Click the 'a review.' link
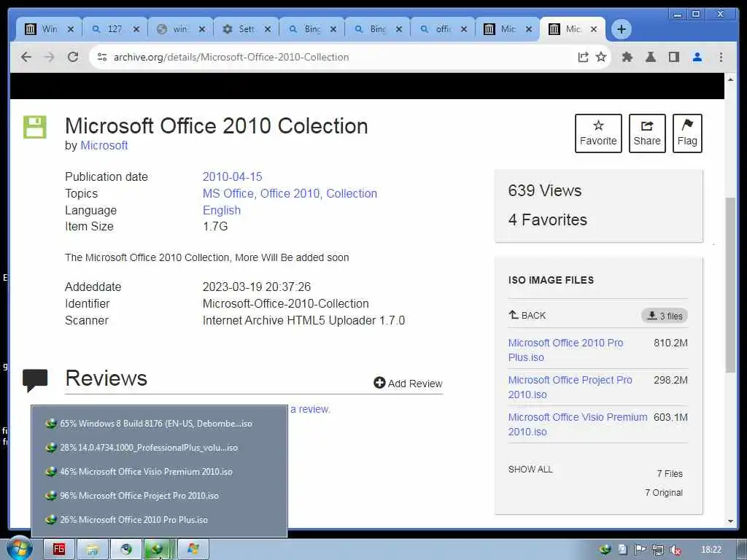This screenshot has height=560, width=747. pos(310,409)
